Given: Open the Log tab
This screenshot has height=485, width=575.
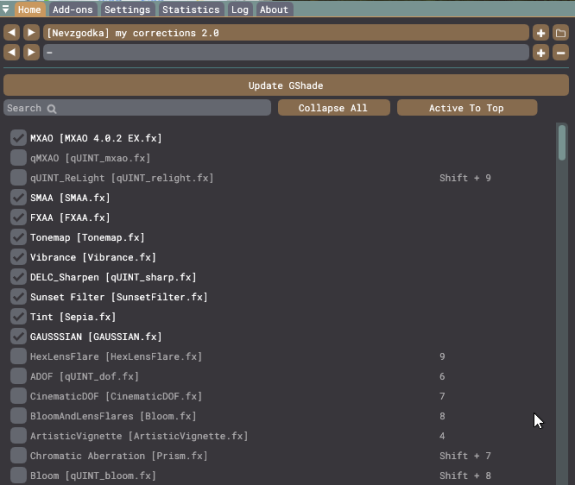Looking at the screenshot, I should (x=240, y=10).
